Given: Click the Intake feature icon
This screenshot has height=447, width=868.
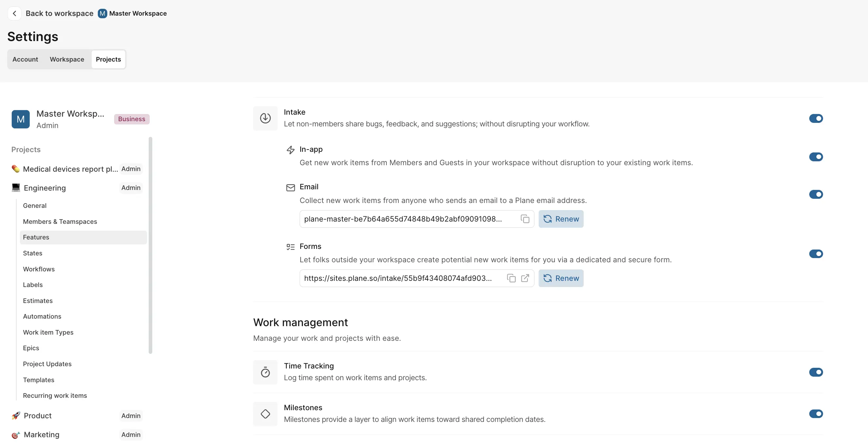Looking at the screenshot, I should tap(265, 118).
